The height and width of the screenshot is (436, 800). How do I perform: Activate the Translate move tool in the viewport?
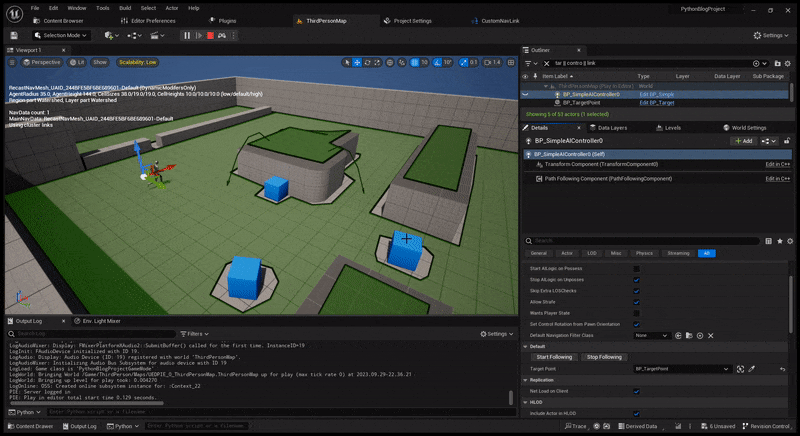(357, 62)
